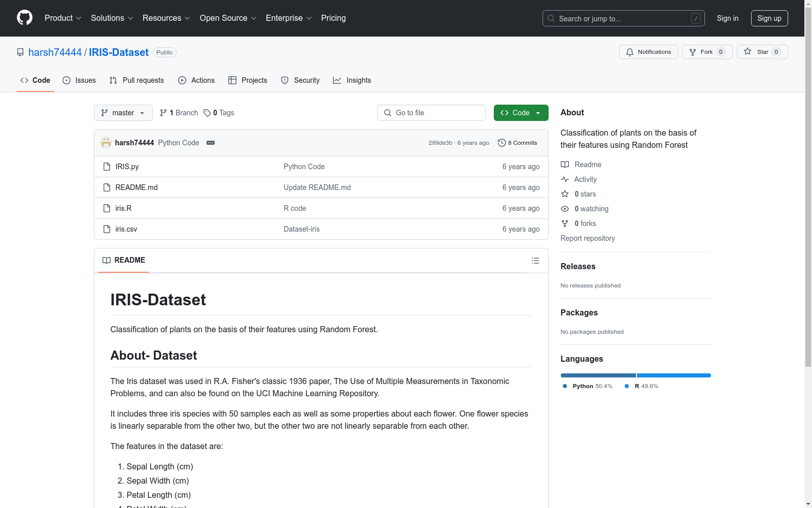Click the R segment of language bar
The height and width of the screenshot is (508, 812).
pos(674,375)
